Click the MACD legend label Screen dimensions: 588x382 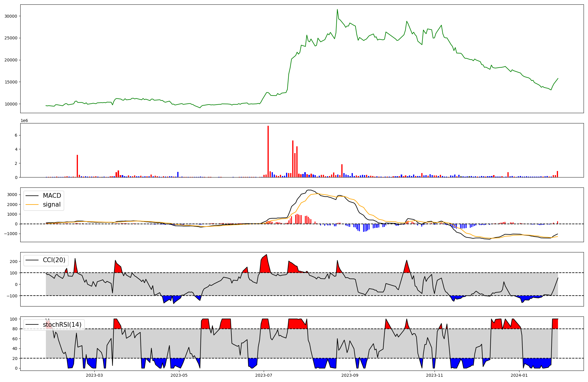[x=52, y=196]
